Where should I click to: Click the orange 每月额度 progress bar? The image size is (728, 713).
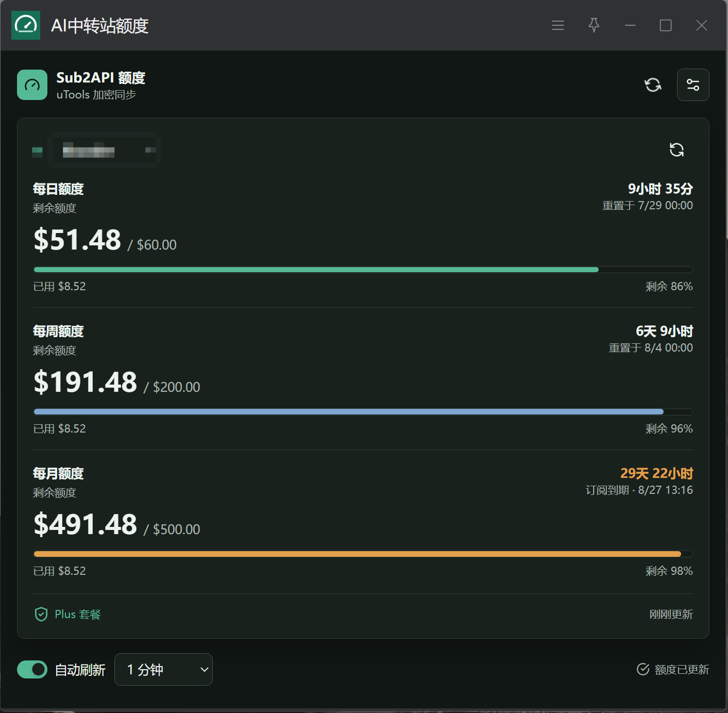point(363,554)
